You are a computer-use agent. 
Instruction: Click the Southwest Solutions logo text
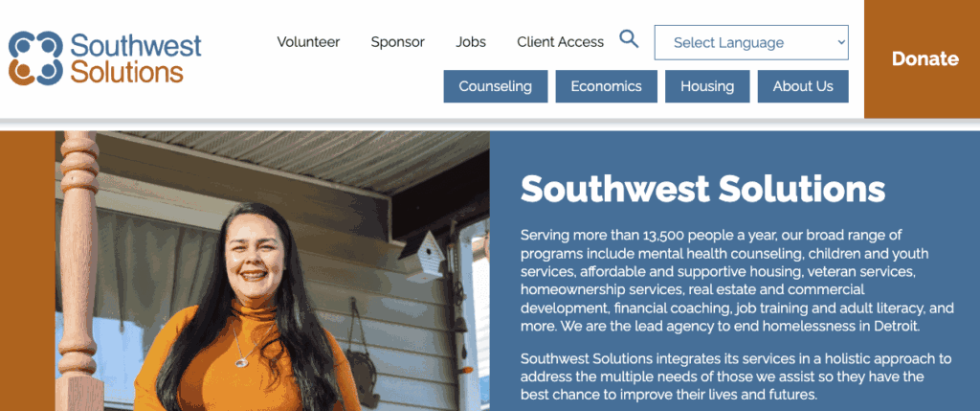tap(135, 58)
